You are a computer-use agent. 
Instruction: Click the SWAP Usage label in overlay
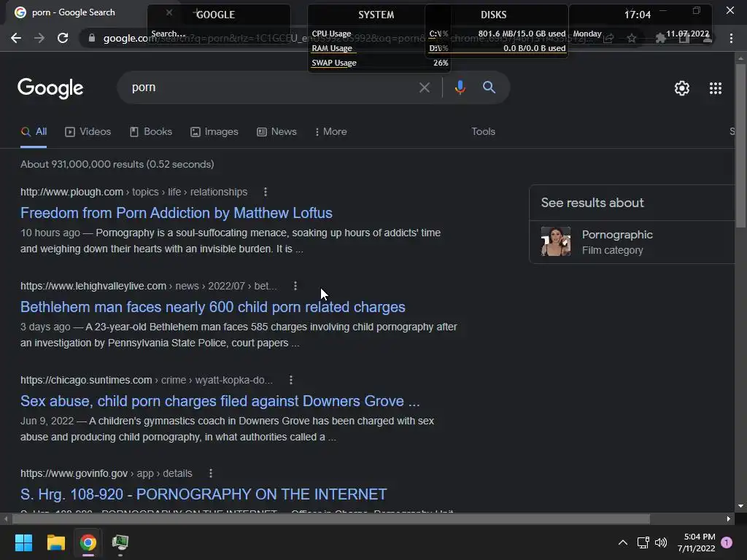coord(334,63)
